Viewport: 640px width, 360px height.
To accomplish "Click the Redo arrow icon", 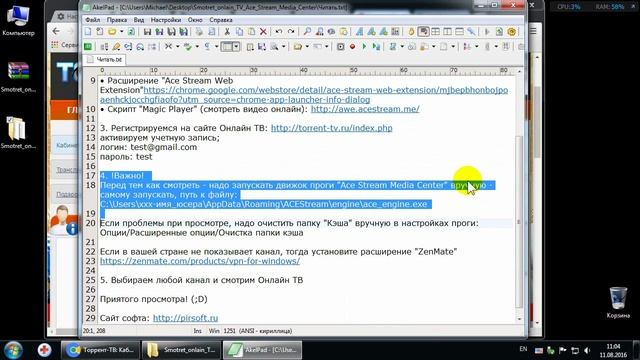I will point(291,32).
